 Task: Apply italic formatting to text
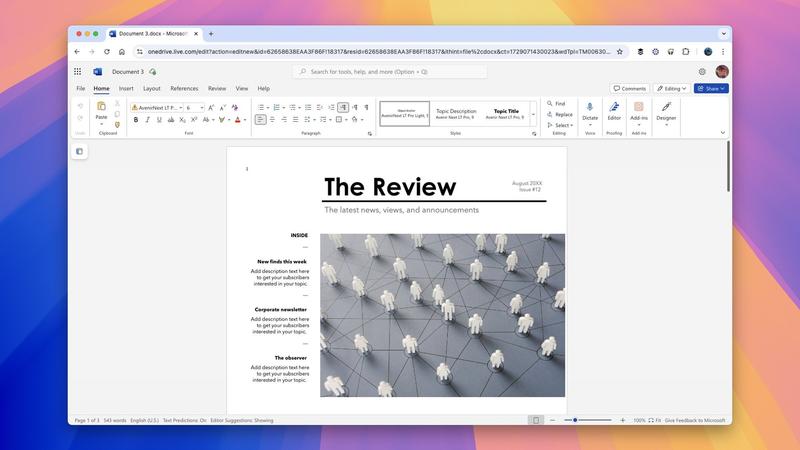point(148,119)
